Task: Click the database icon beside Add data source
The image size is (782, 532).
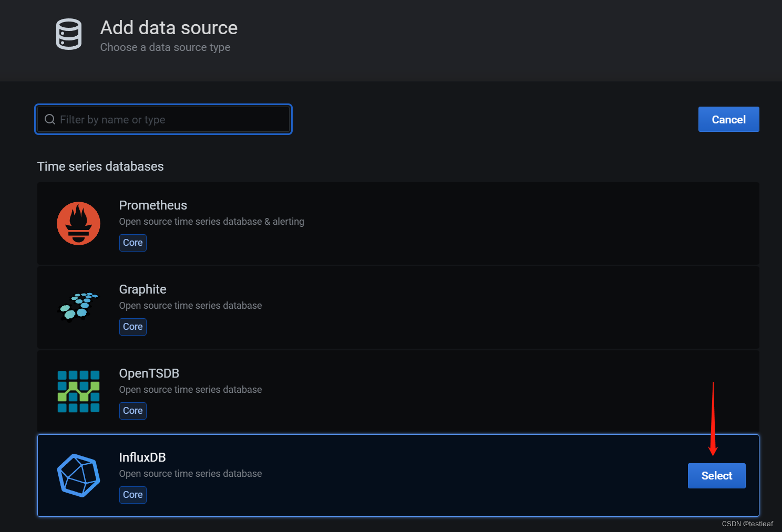Action: pyautogui.click(x=69, y=34)
